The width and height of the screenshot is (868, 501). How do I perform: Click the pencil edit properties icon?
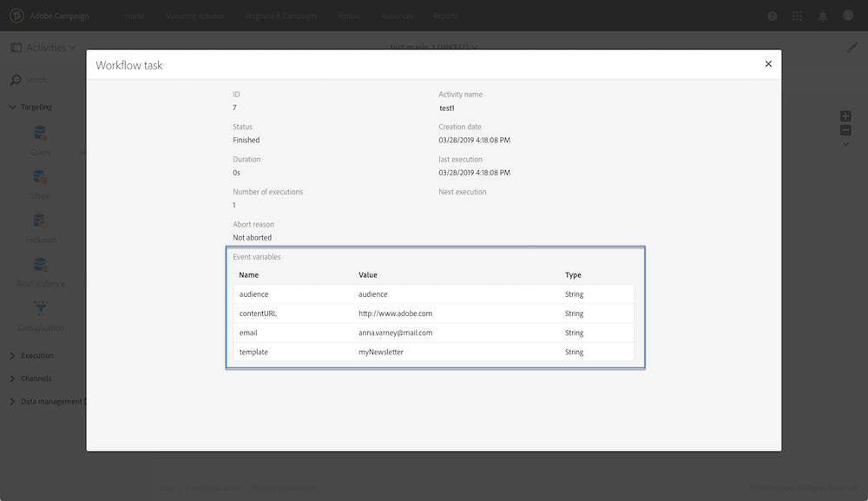pos(852,48)
